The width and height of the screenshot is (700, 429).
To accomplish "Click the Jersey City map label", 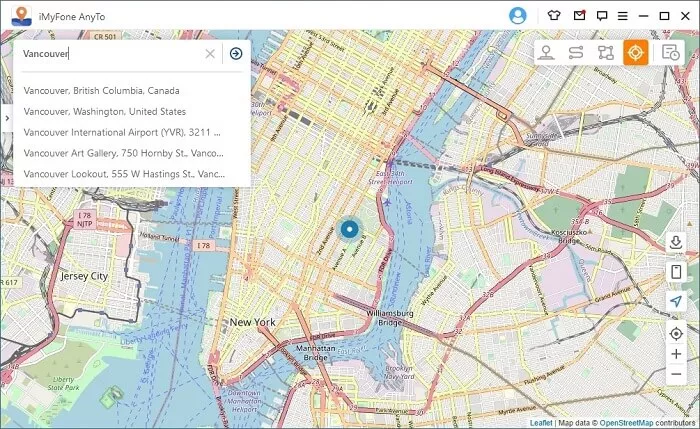I will (x=84, y=276).
